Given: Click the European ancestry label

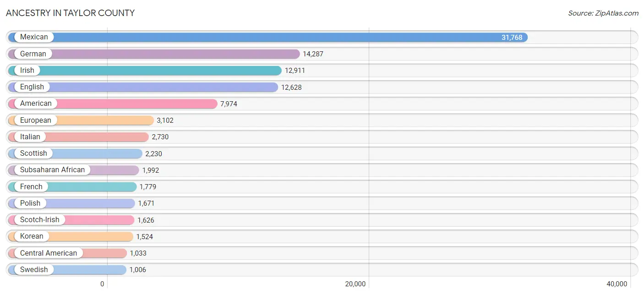Looking at the screenshot, I should [x=36, y=120].
